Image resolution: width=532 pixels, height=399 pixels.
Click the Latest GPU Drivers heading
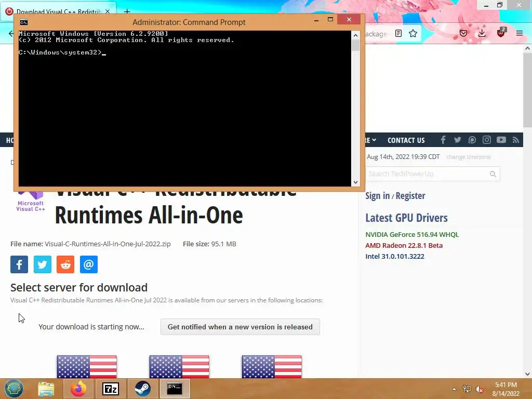tap(406, 218)
